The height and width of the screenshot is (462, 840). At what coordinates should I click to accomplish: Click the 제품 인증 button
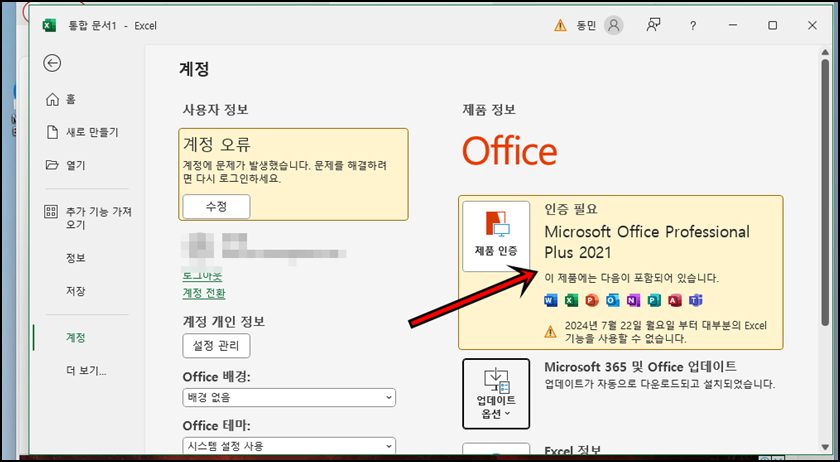pos(496,236)
